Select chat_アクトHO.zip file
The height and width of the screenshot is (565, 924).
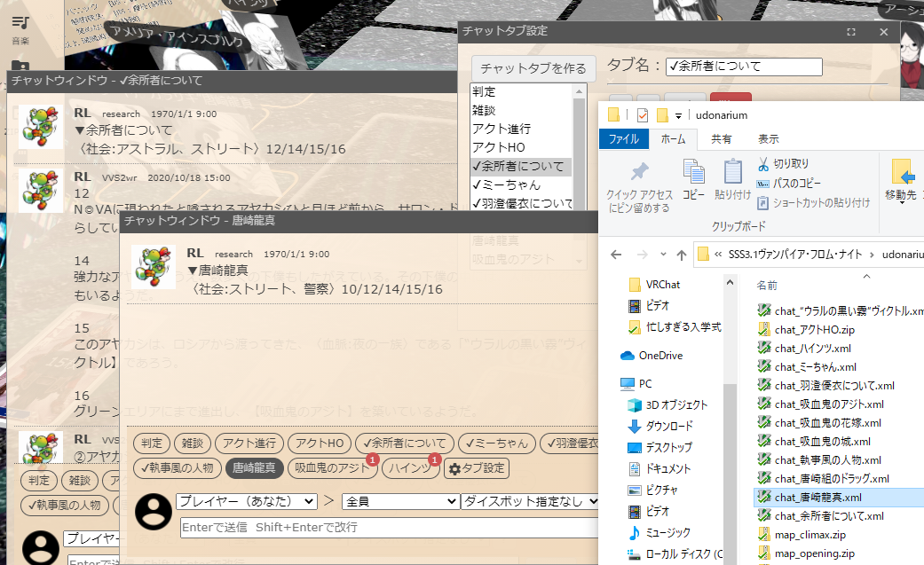(x=806, y=329)
